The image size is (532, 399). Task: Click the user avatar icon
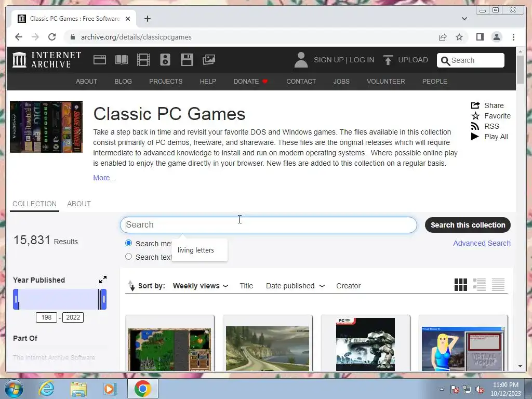click(x=301, y=60)
